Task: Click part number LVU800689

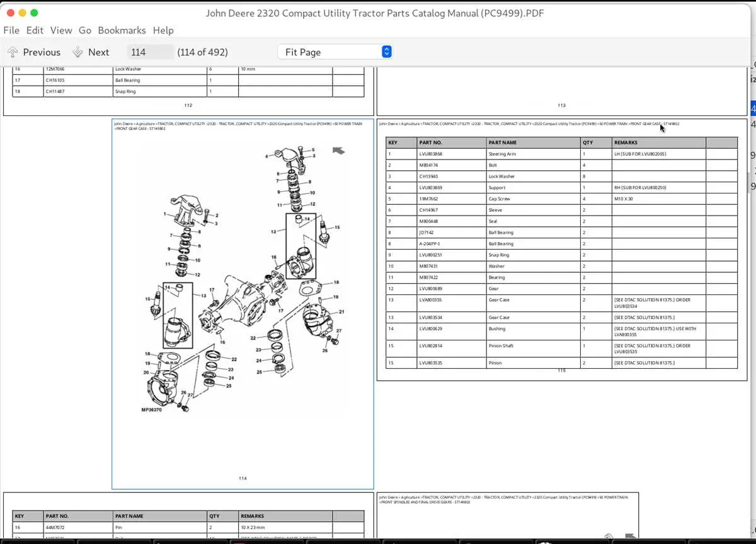Action: [431, 289]
